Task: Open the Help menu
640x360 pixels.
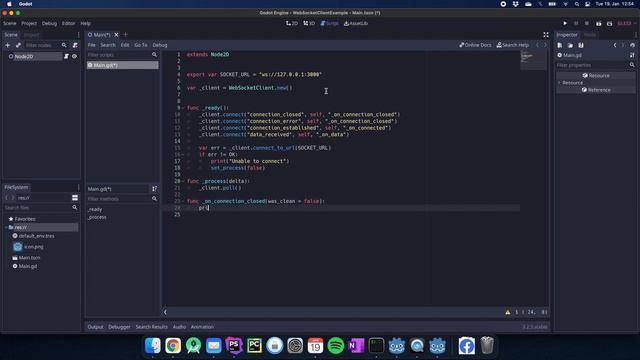Action: [85, 23]
